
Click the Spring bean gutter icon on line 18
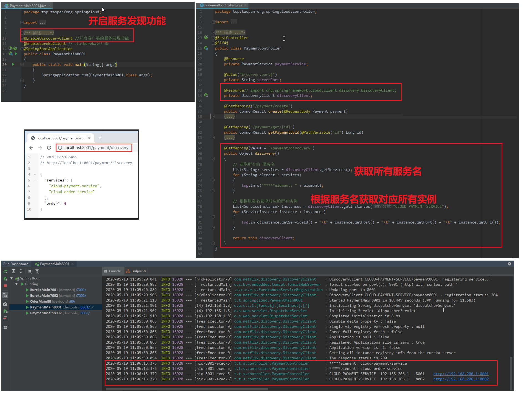(11, 54)
